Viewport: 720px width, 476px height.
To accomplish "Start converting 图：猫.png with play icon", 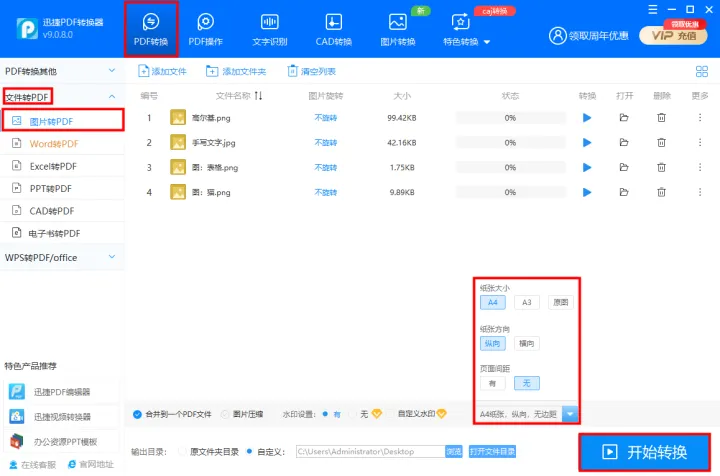I will pos(586,192).
